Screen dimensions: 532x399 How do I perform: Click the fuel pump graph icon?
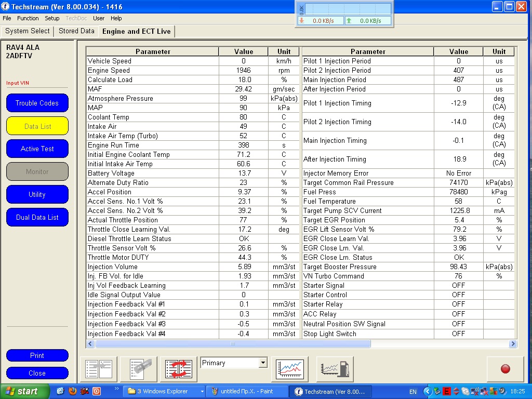(335, 369)
